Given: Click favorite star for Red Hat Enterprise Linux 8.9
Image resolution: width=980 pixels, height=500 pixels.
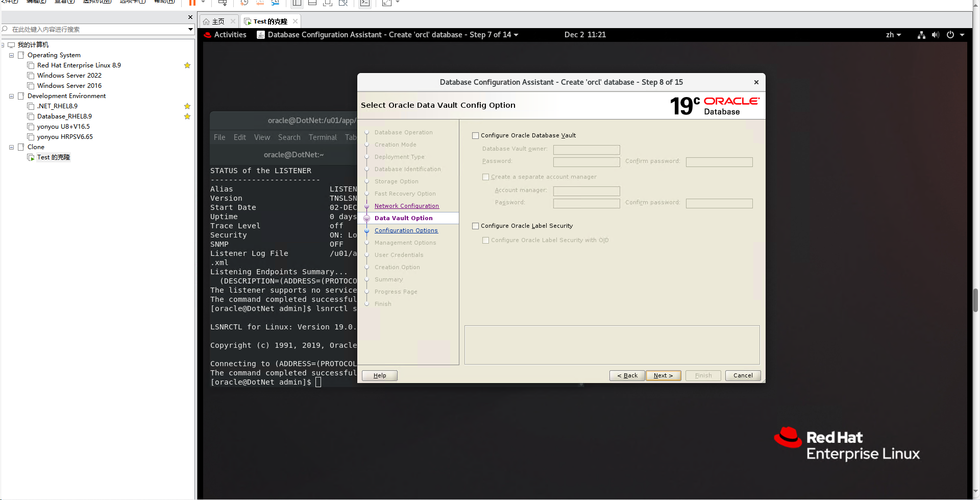Looking at the screenshot, I should pos(187,65).
